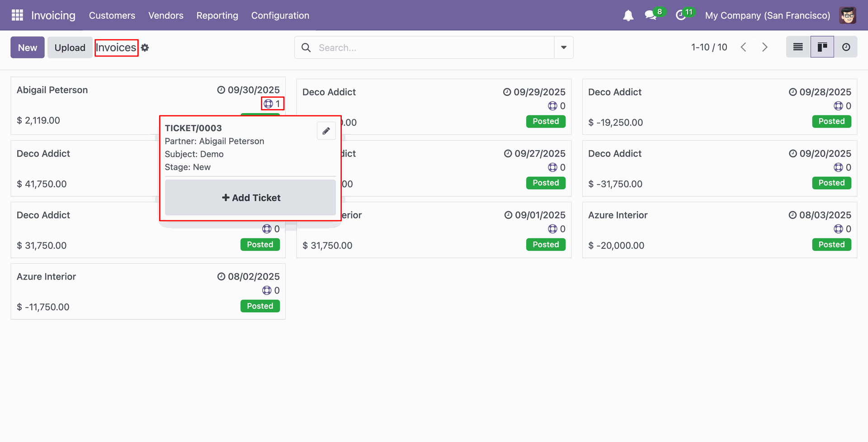Open the activities clock icon
The width and height of the screenshot is (868, 442).
pos(680,15)
